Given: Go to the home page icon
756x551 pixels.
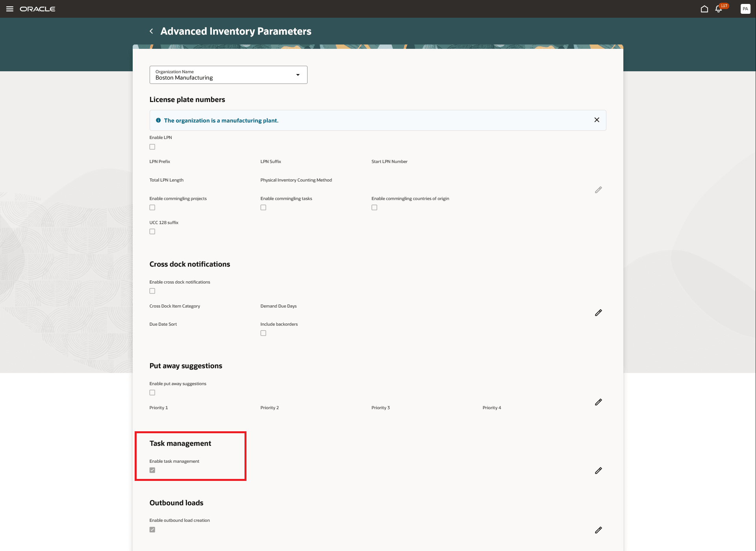Looking at the screenshot, I should 704,9.
